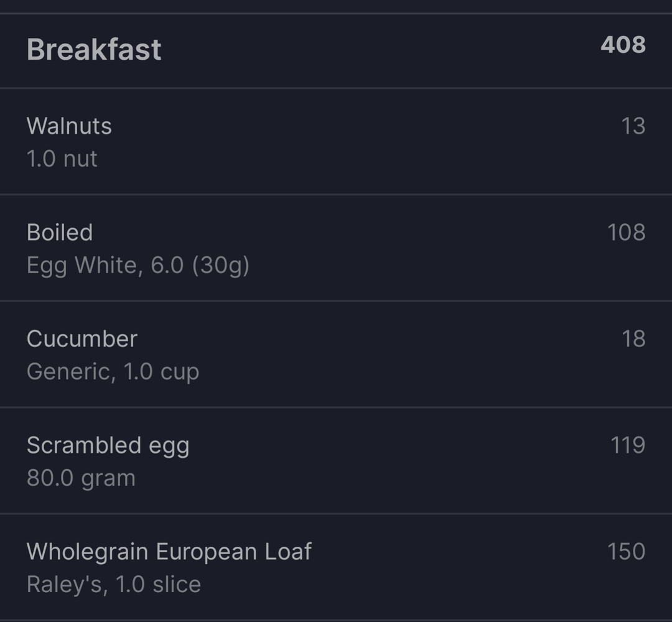Tap the Walnuts 13 calorie value
The width and height of the screenshot is (672, 622).
[x=633, y=126]
